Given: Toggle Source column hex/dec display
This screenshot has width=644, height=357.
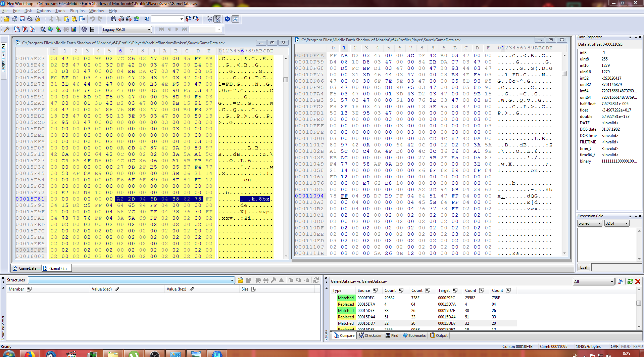Looking at the screenshot, I should click(375, 291).
